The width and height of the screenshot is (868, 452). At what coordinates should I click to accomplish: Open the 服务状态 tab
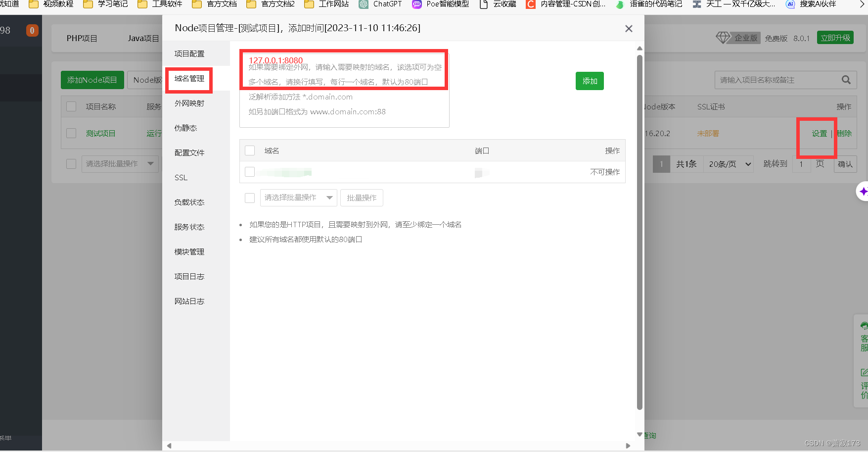(x=196, y=227)
